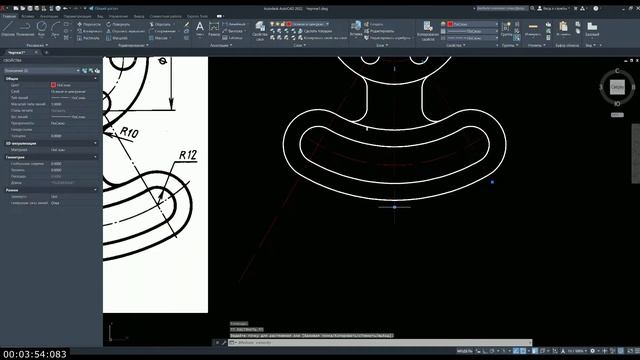Click the Создать block button
Viewport: 640px width, 360px height.
pyautogui.click(x=373, y=24)
